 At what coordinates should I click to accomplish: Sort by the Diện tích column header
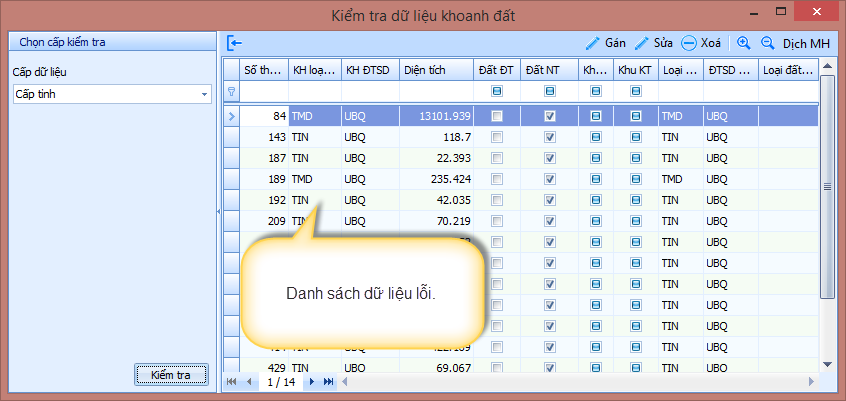[435, 70]
